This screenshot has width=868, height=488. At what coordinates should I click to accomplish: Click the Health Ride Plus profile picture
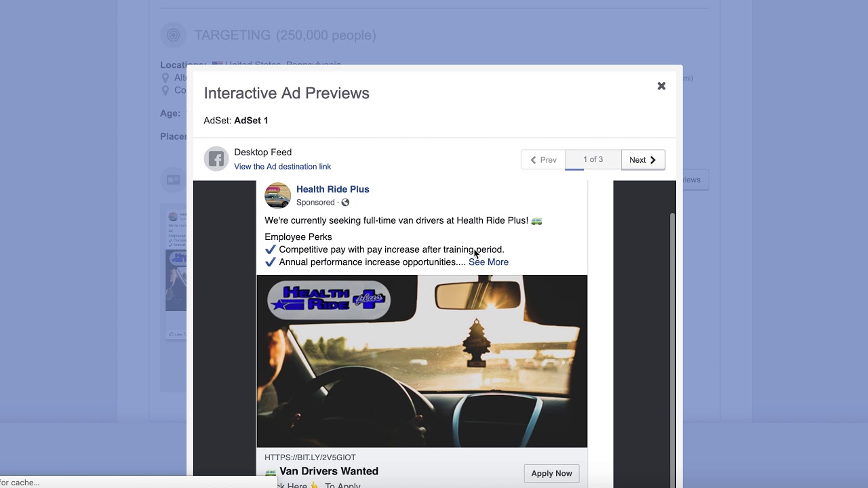277,196
